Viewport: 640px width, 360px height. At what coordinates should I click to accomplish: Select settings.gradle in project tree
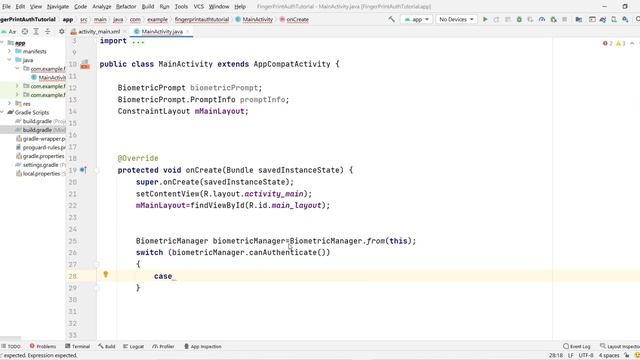coord(40,165)
